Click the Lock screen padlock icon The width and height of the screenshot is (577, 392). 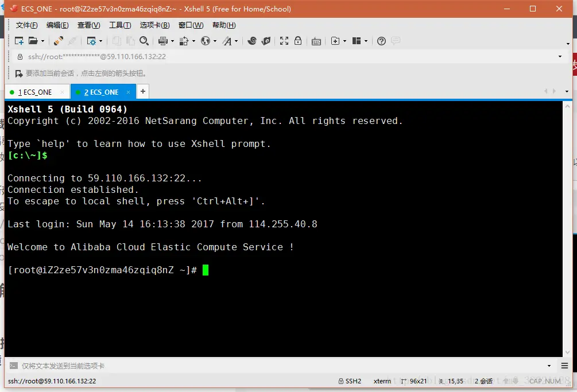click(x=298, y=41)
